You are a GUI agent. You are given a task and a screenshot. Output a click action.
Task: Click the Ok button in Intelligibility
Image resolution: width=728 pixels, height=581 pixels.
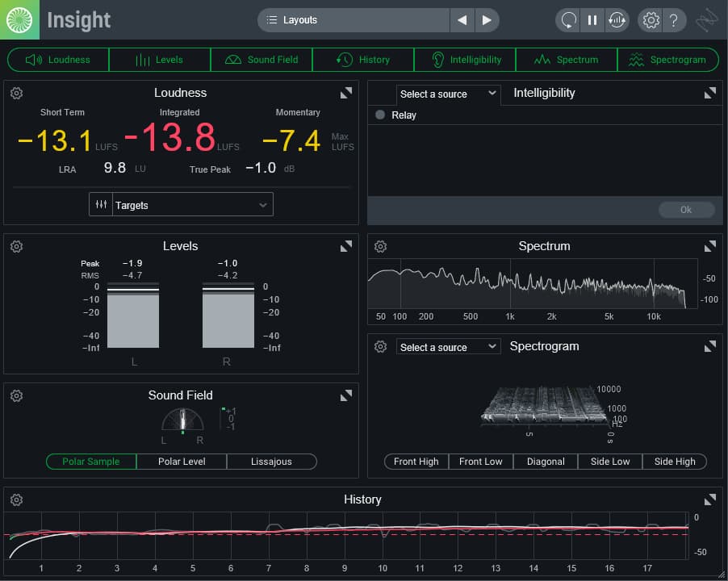click(686, 210)
